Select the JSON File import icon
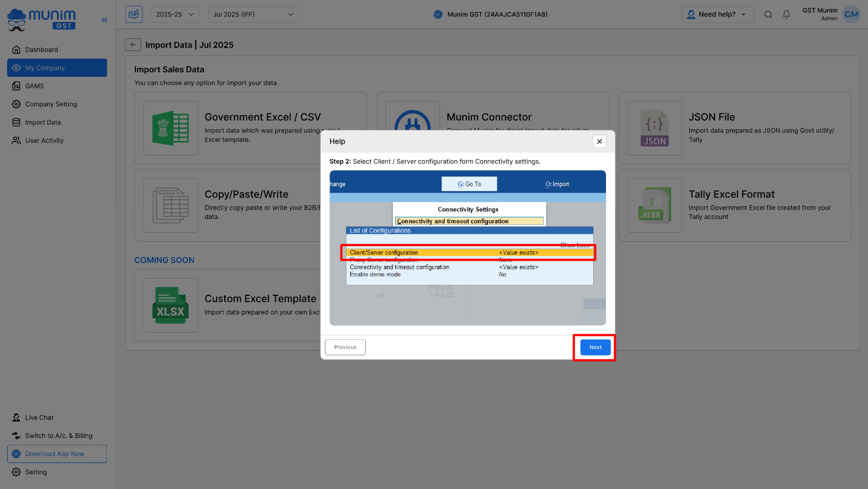868x489 pixels. point(655,128)
